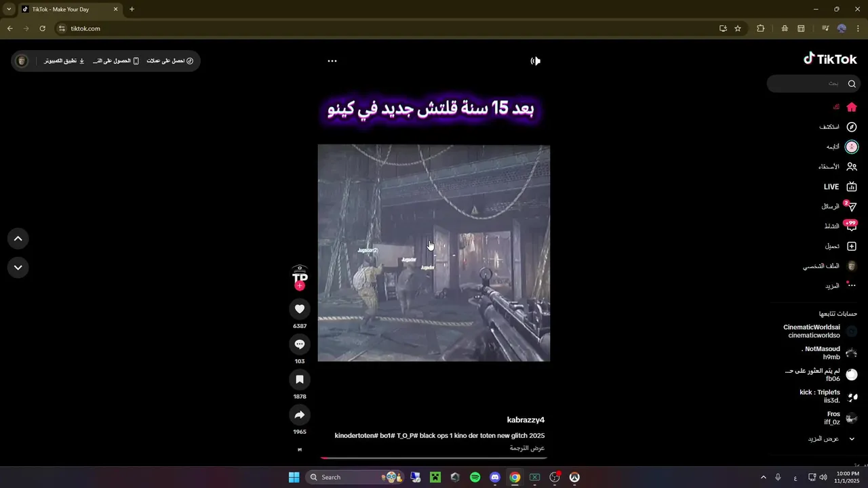The width and height of the screenshot is (868, 488).
Task: Click احصل على عملات (Get coins) button
Action: click(170, 61)
